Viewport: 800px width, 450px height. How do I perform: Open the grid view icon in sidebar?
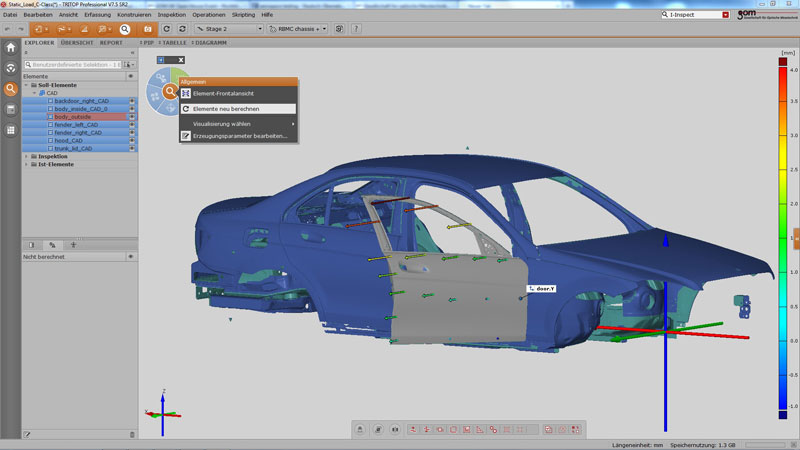[x=10, y=130]
